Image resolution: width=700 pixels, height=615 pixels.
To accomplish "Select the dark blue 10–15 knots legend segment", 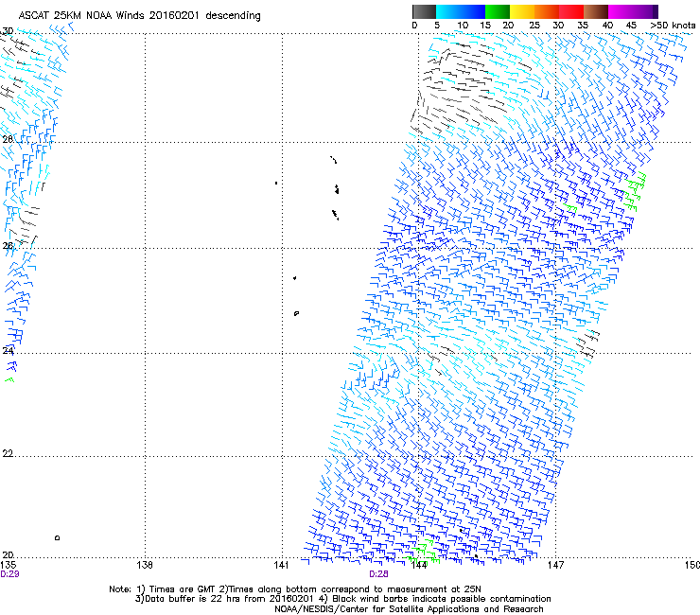I will tap(473, 11).
